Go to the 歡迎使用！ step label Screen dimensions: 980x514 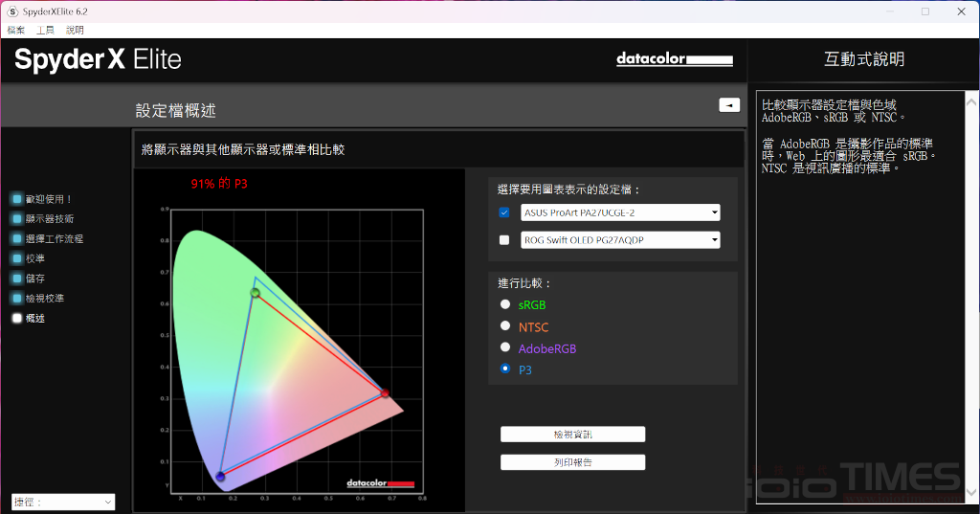pyautogui.click(x=50, y=199)
